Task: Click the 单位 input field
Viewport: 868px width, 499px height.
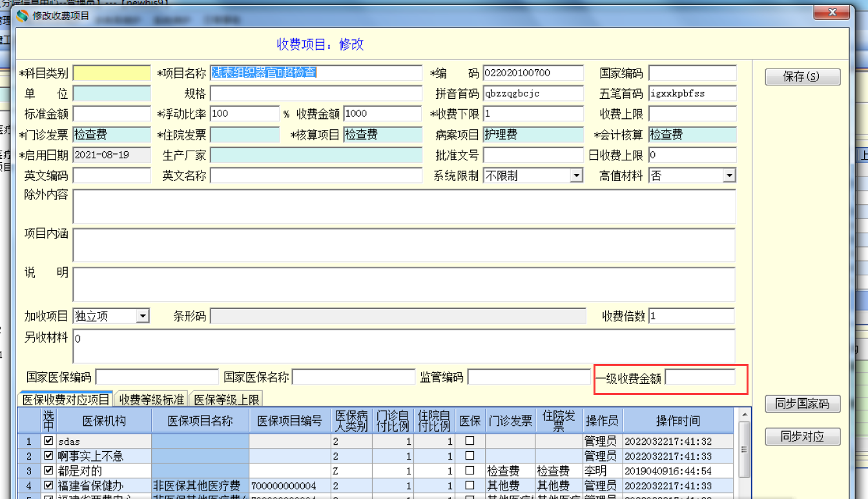Action: coord(112,94)
